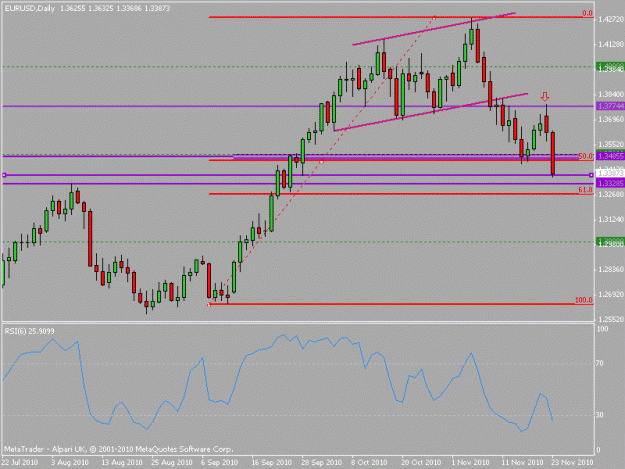Click the 3 Aug 2010 date label
The height and width of the screenshot is (469, 625).
pos(70,462)
